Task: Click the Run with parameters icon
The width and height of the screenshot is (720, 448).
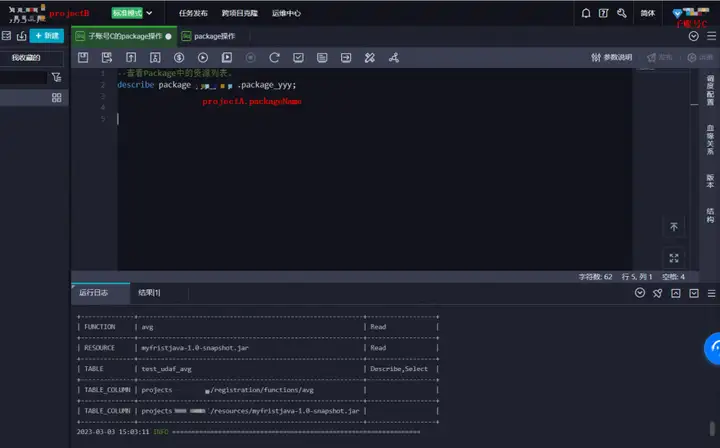Action: 227,57
